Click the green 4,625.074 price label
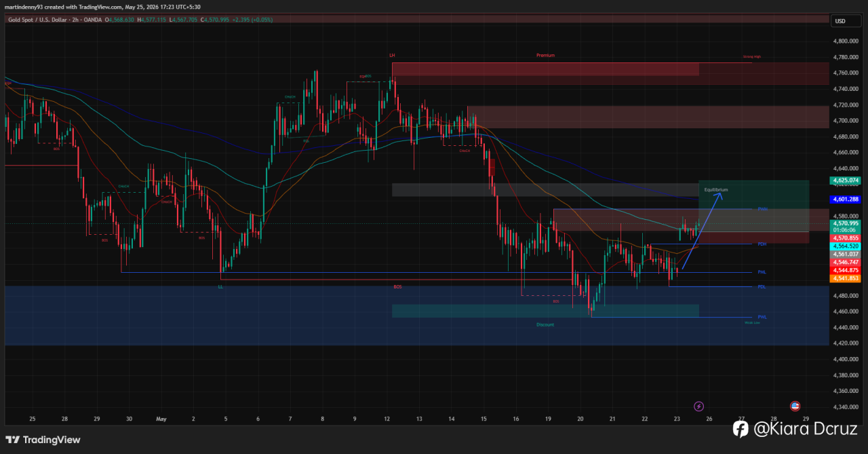The image size is (868, 454). pyautogui.click(x=844, y=181)
